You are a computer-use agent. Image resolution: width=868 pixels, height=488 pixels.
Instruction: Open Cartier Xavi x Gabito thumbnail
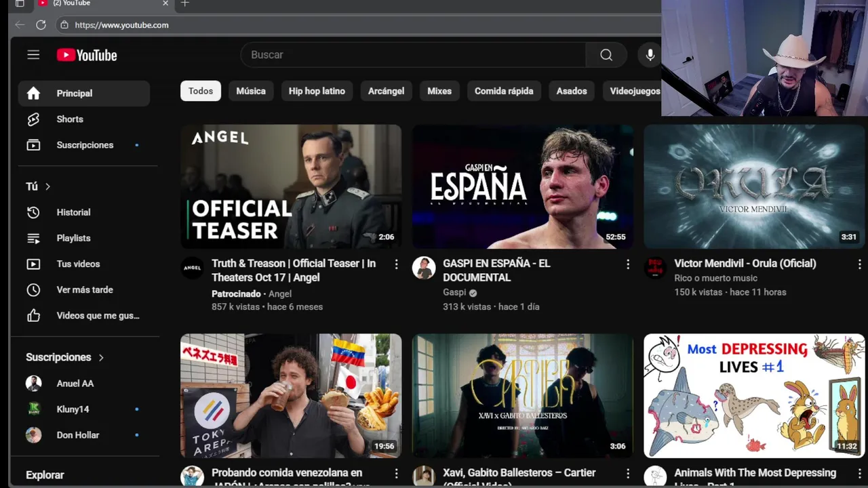click(x=522, y=396)
